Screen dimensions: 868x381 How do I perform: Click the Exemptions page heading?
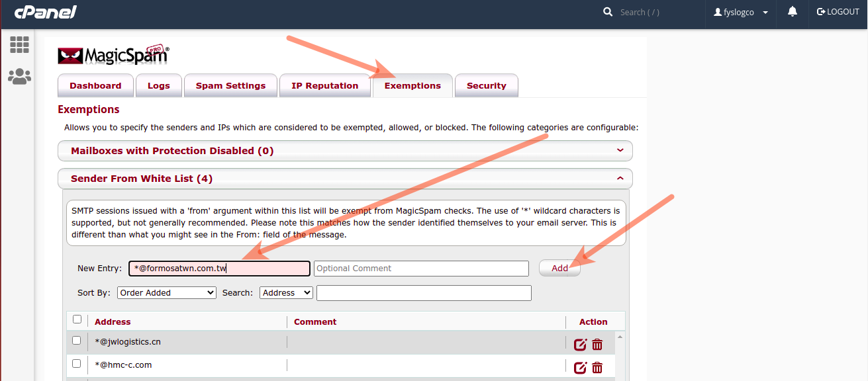pos(89,110)
